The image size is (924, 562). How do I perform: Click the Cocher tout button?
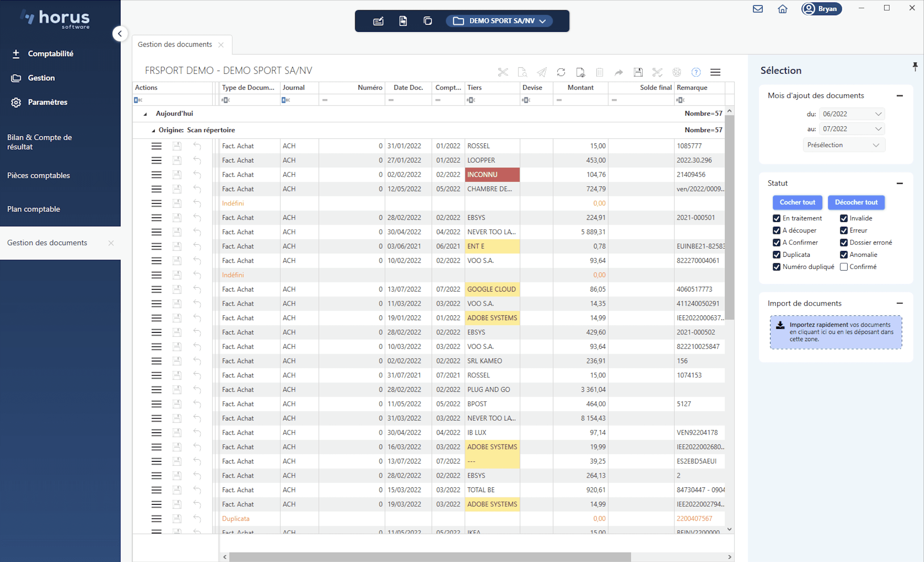pyautogui.click(x=797, y=202)
